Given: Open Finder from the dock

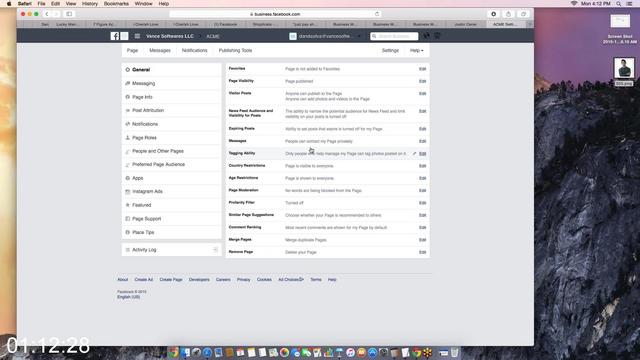Looking at the screenshot, I should point(186,352).
